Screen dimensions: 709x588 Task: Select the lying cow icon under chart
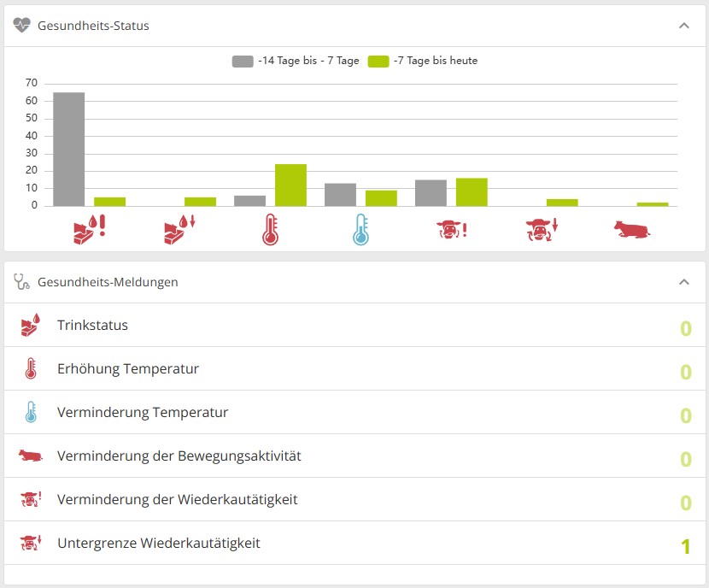632,229
